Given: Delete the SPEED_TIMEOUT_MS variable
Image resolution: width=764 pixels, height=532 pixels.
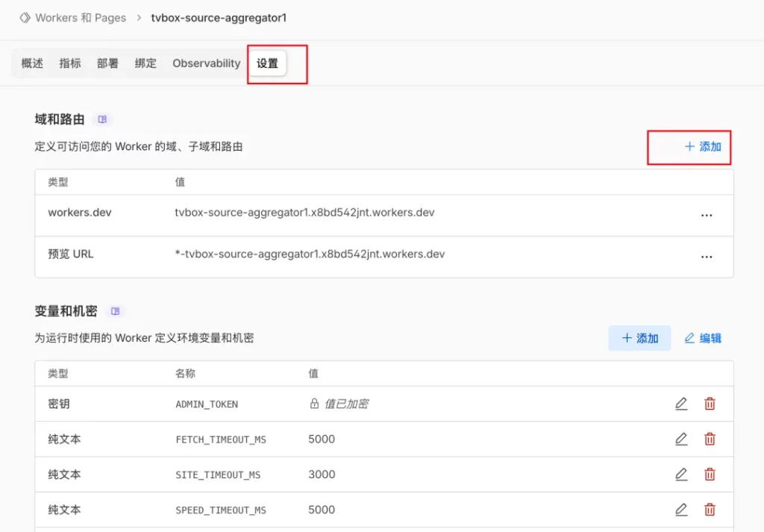Looking at the screenshot, I should click(710, 510).
